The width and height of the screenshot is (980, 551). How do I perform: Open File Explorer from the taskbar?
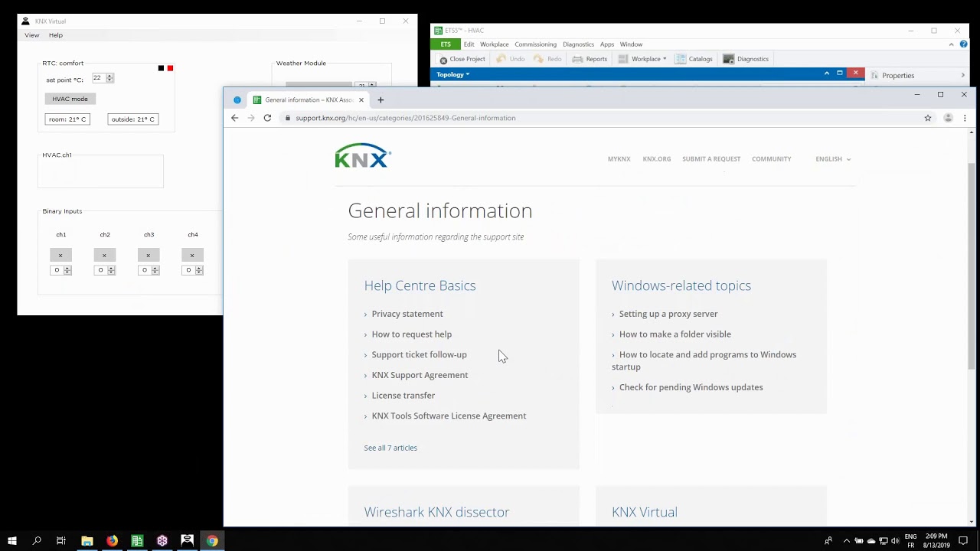[87, 540]
